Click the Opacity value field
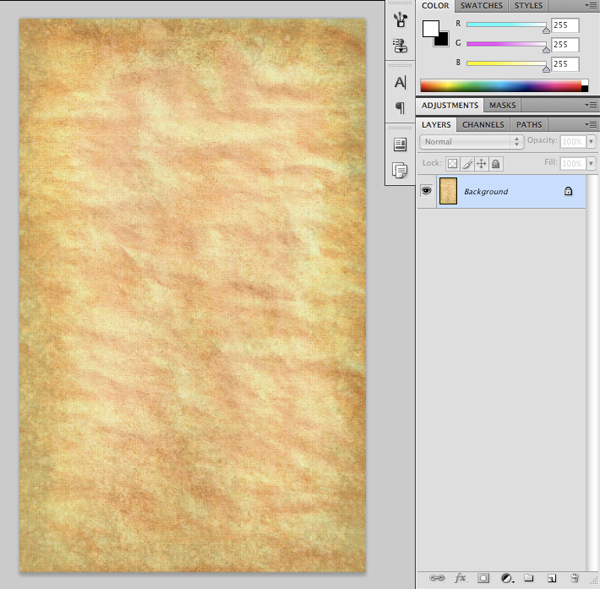Image resolution: width=600 pixels, height=589 pixels. click(573, 142)
